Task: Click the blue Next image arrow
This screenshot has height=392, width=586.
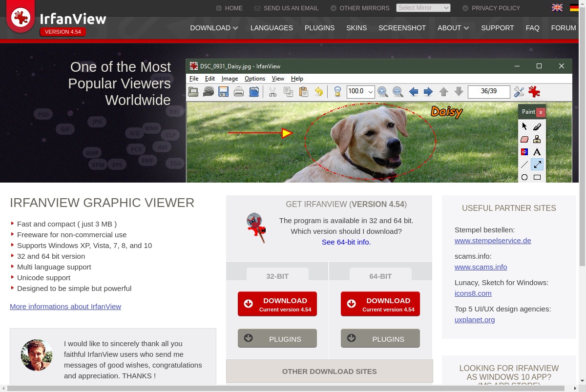Action: pos(428,92)
